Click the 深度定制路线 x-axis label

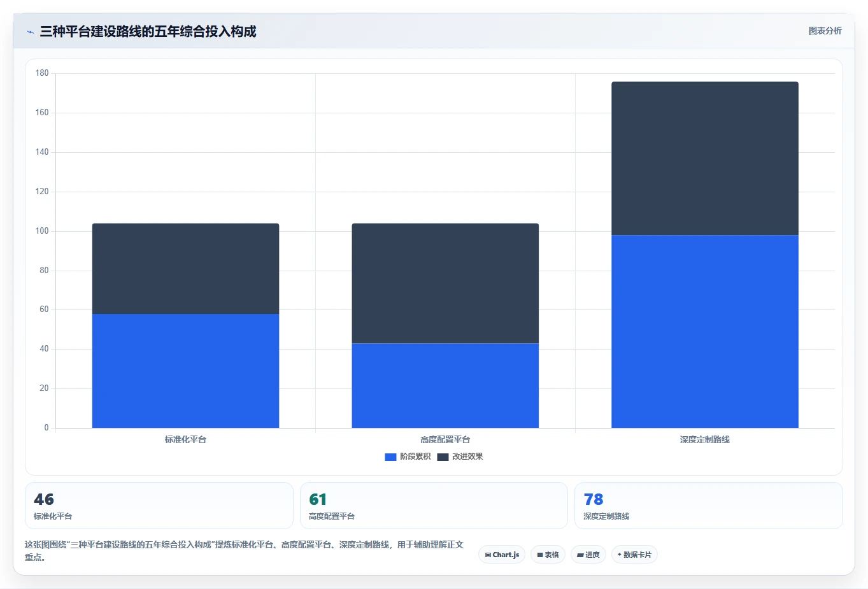705,439
